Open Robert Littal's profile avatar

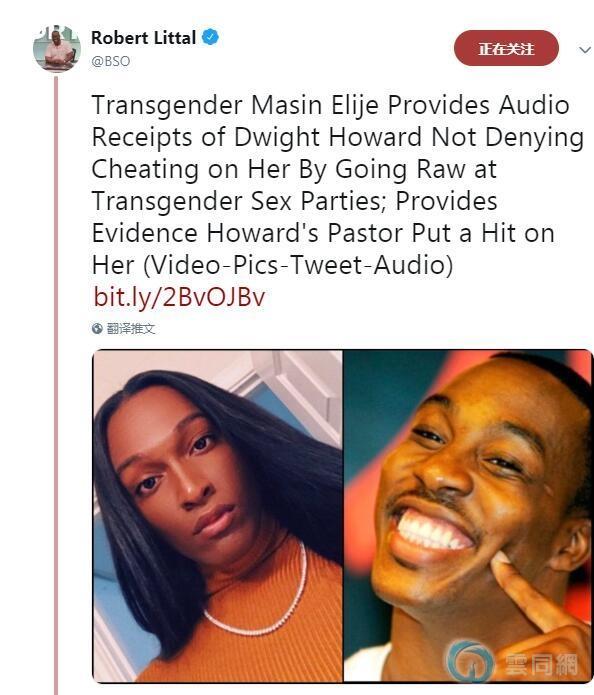[x=57, y=49]
